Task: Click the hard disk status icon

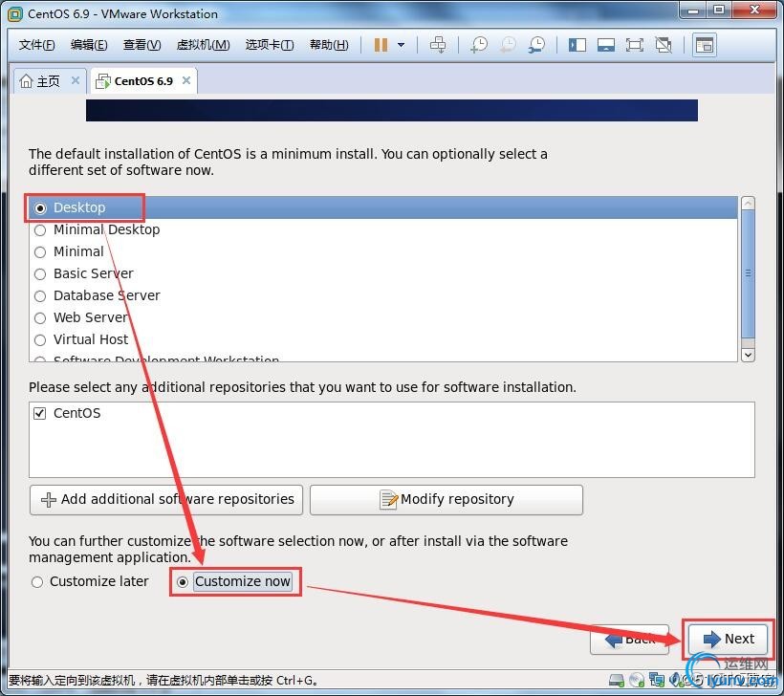Action: pyautogui.click(x=617, y=680)
